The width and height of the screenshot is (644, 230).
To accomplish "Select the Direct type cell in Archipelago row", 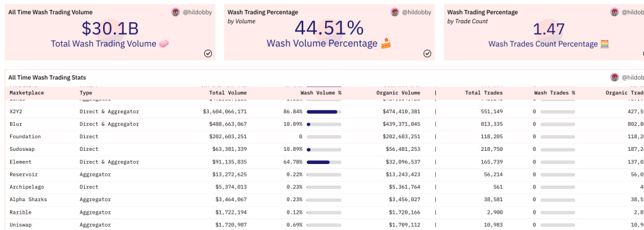I will [89, 187].
